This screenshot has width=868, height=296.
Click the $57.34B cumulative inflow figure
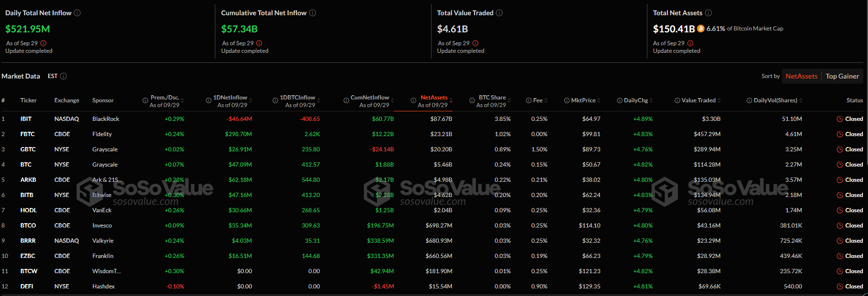239,29
